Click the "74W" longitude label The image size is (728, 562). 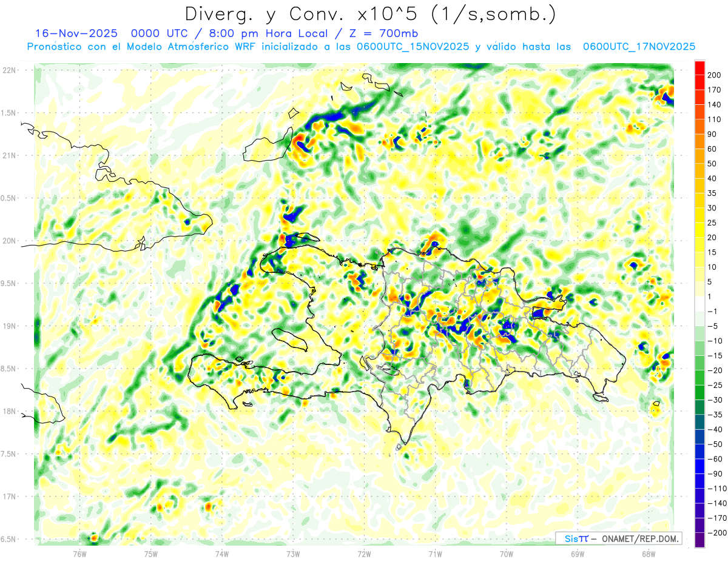pyautogui.click(x=222, y=554)
